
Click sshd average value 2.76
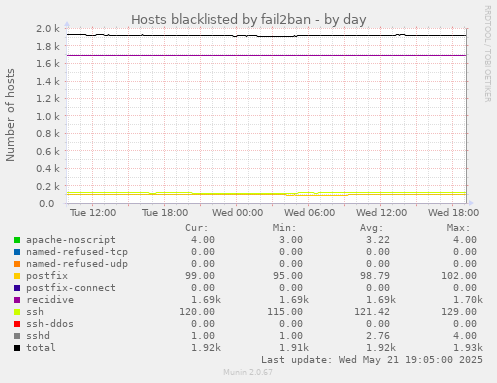378,336
